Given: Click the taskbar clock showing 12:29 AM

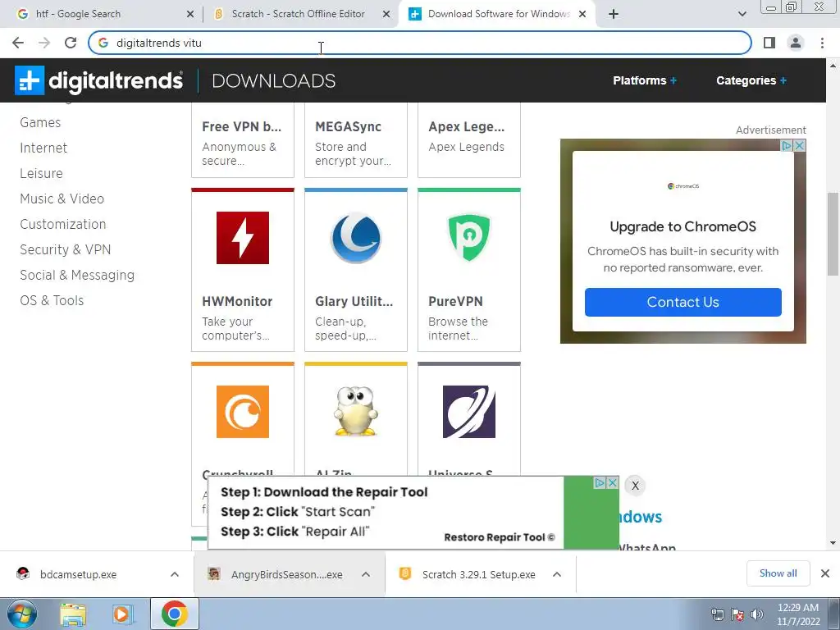Looking at the screenshot, I should [x=798, y=614].
